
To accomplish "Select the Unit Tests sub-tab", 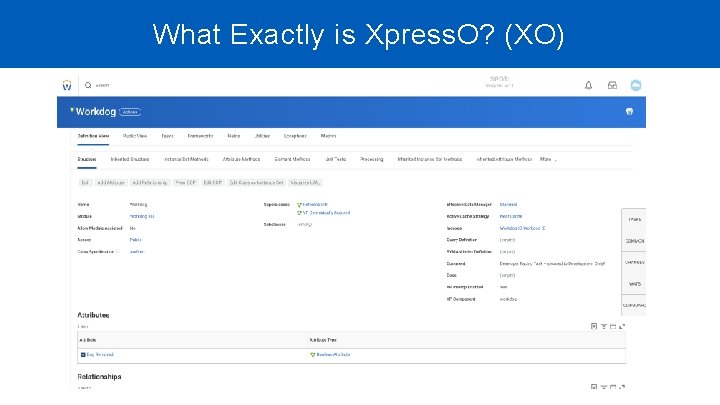I will [x=336, y=159].
